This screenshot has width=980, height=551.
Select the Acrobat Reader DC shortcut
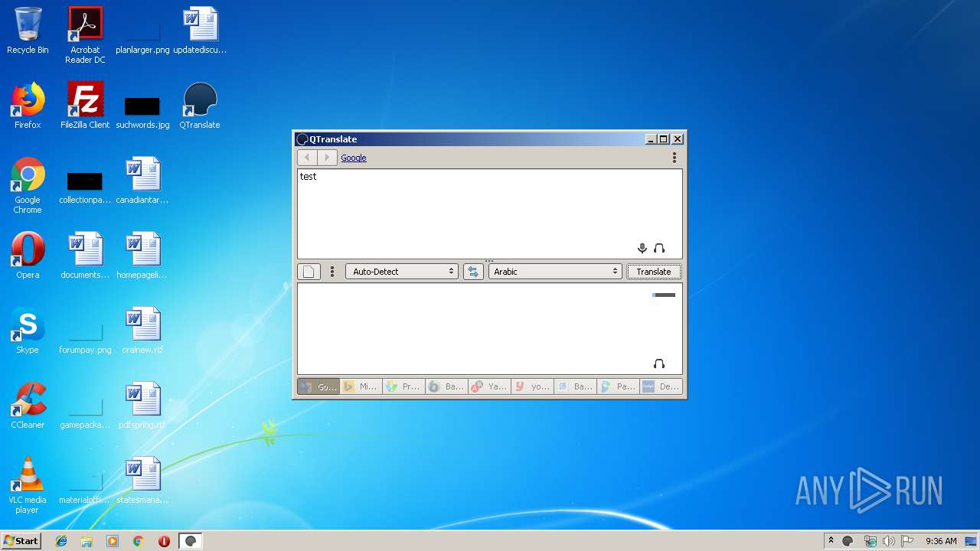pos(85,35)
